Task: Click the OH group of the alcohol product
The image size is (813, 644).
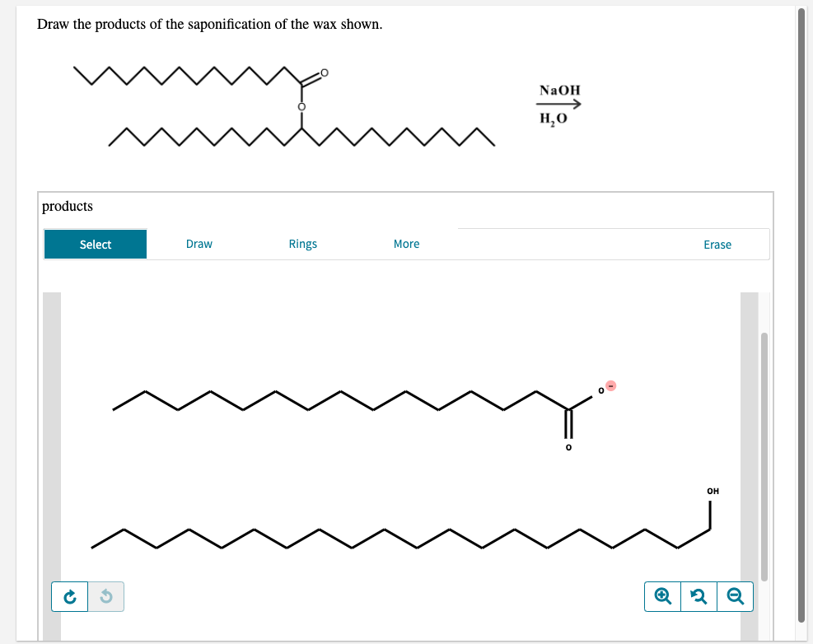Action: [x=713, y=491]
